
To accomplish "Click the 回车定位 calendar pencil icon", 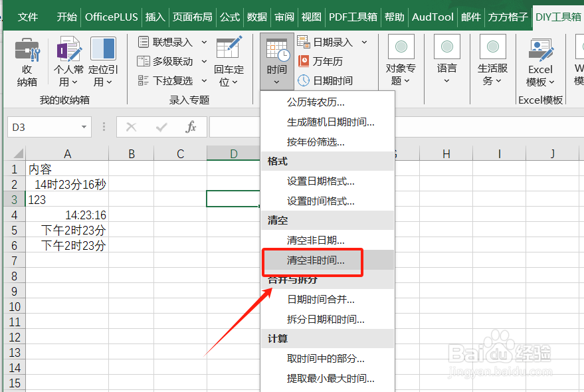I will (x=229, y=47).
